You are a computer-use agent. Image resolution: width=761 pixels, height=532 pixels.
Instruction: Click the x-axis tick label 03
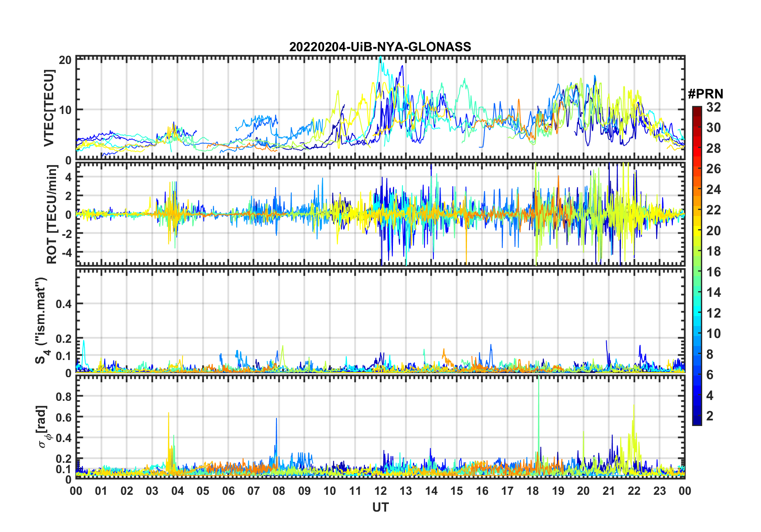(152, 491)
